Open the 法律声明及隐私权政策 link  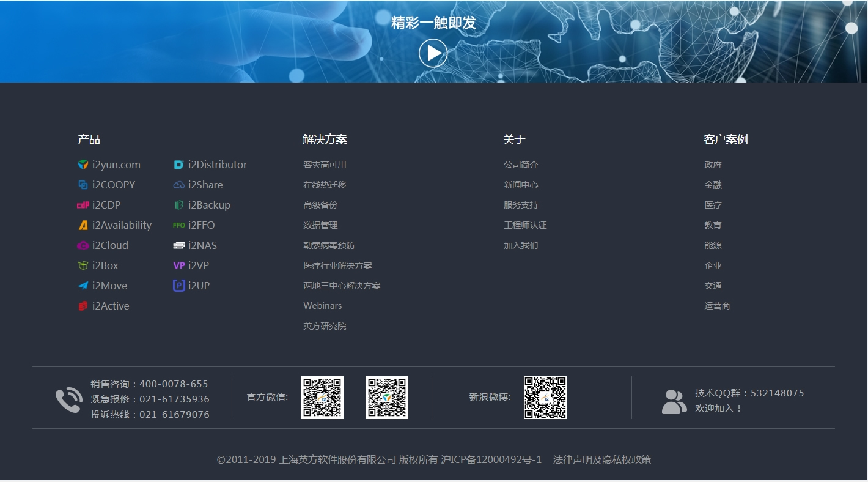pyautogui.click(x=602, y=459)
